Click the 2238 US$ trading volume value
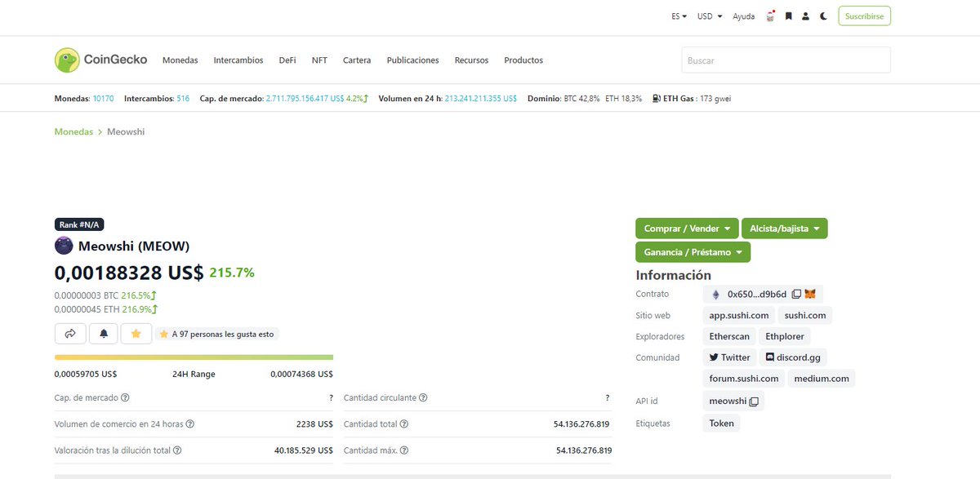 tap(314, 424)
